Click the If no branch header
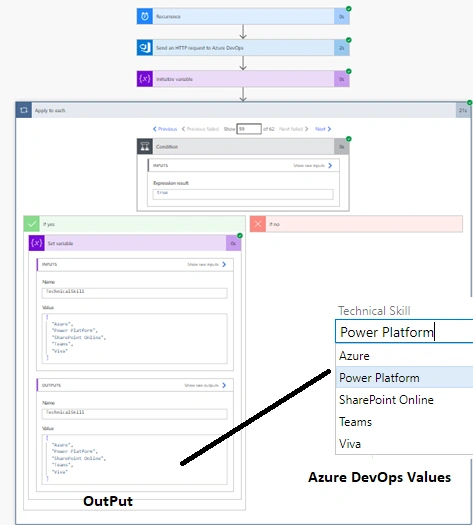Viewport: 473px width, 525px height. 356,224
